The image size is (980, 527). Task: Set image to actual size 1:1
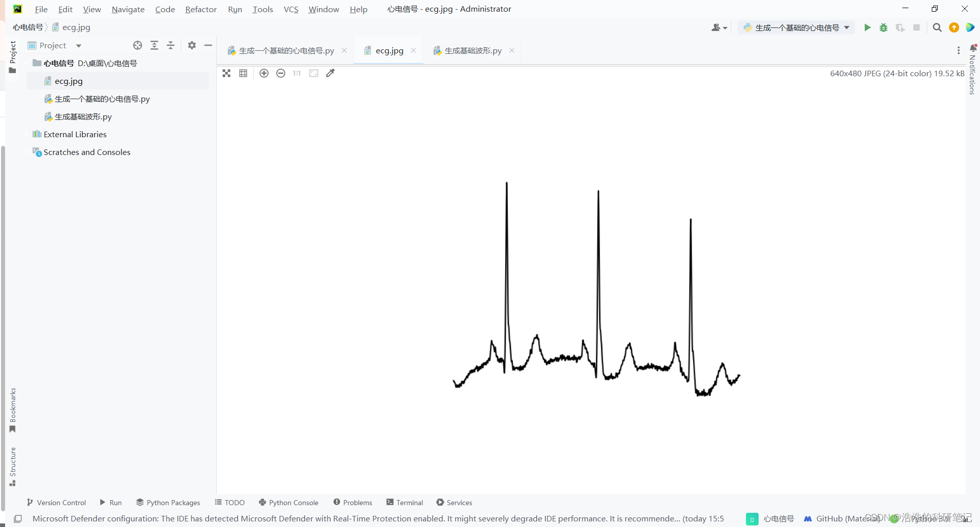point(297,73)
